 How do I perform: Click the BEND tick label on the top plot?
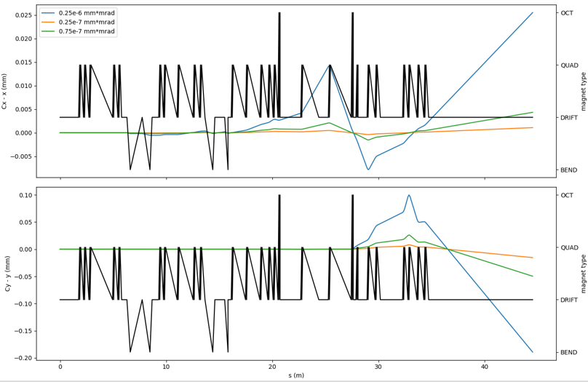point(569,170)
